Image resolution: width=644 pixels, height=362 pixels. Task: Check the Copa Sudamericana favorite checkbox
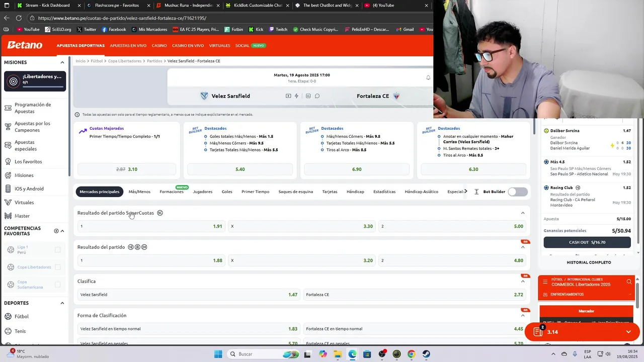[x=57, y=285]
